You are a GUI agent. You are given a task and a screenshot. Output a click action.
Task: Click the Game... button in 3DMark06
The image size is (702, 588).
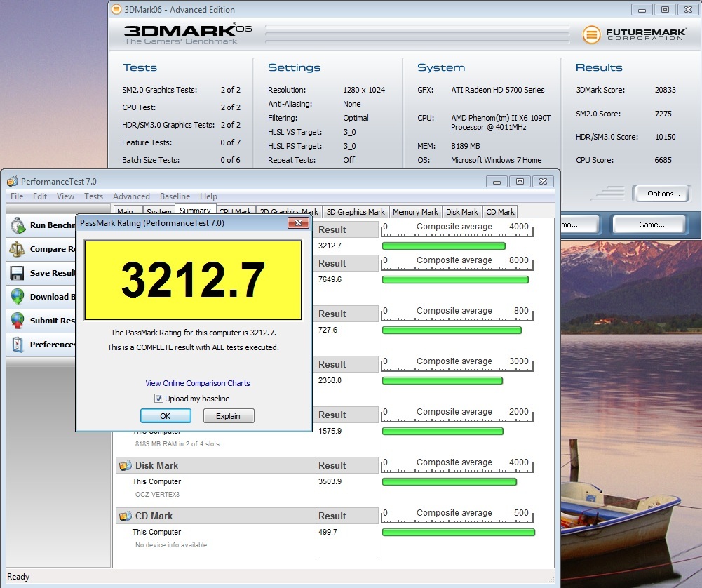click(651, 225)
